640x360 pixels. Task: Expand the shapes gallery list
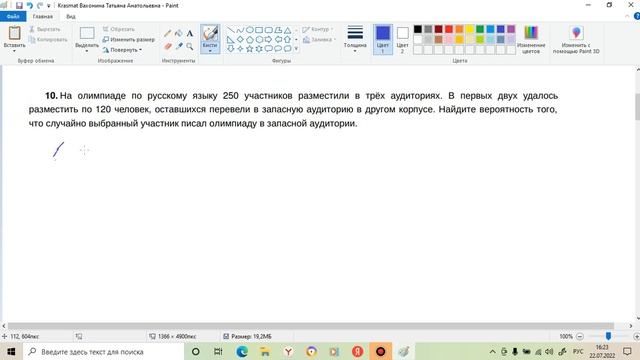(x=296, y=49)
